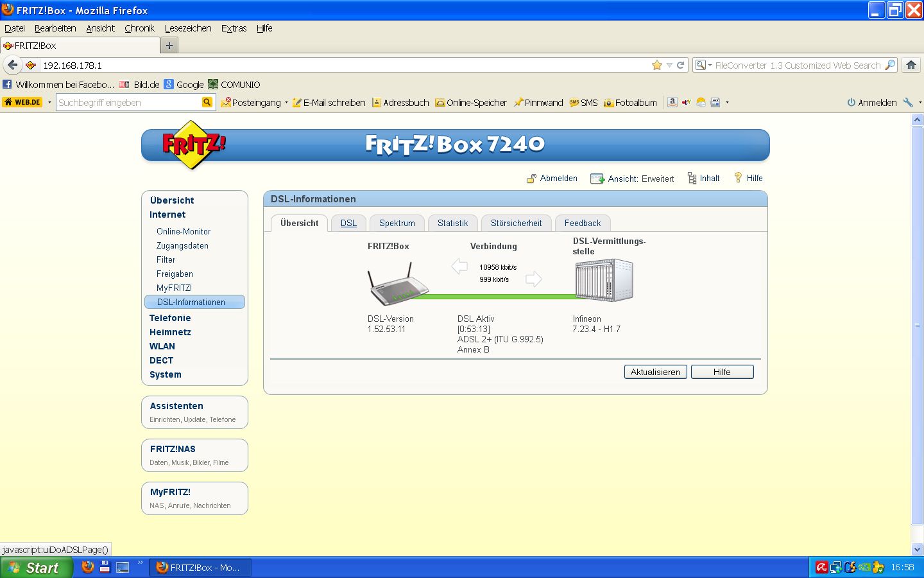The image size is (924, 578).
Task: Open Firefox from the quick launch bar
Action: [88, 567]
